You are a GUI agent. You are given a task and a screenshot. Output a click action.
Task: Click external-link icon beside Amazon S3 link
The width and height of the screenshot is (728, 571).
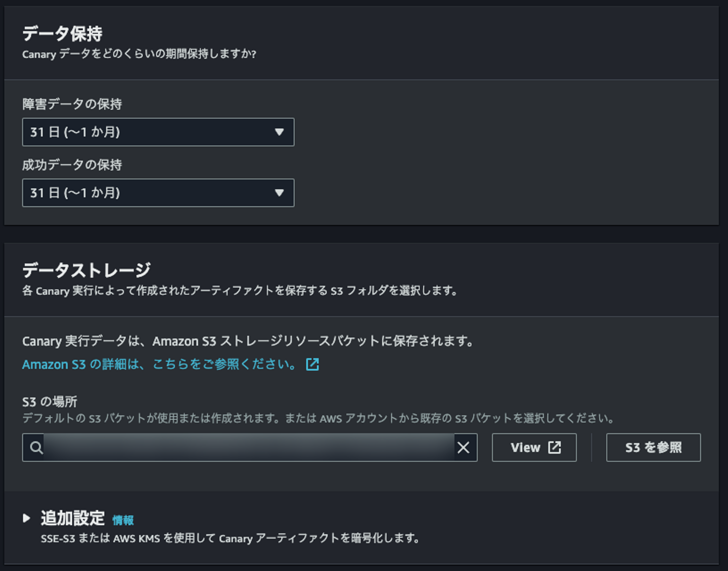pyautogui.click(x=312, y=364)
